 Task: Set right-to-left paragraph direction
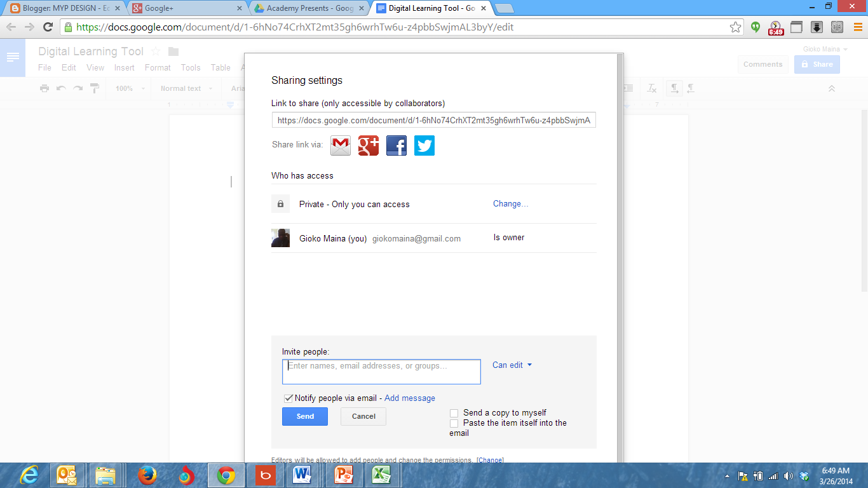tap(691, 88)
